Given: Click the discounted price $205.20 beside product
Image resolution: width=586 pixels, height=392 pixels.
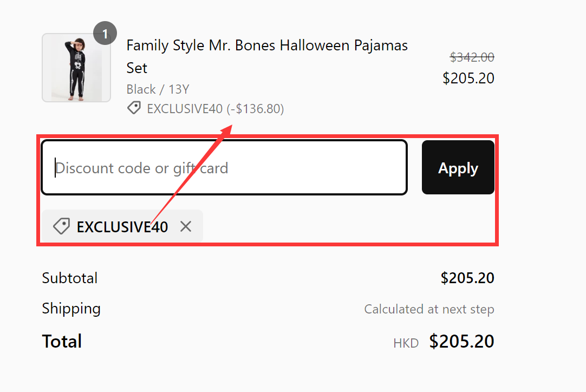Looking at the screenshot, I should (x=468, y=78).
